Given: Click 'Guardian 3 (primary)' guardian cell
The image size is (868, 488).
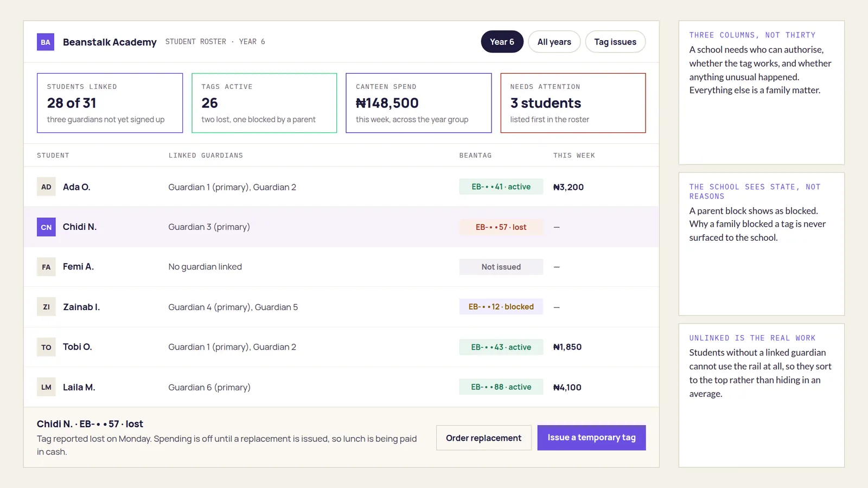Looking at the screenshot, I should click(209, 227).
